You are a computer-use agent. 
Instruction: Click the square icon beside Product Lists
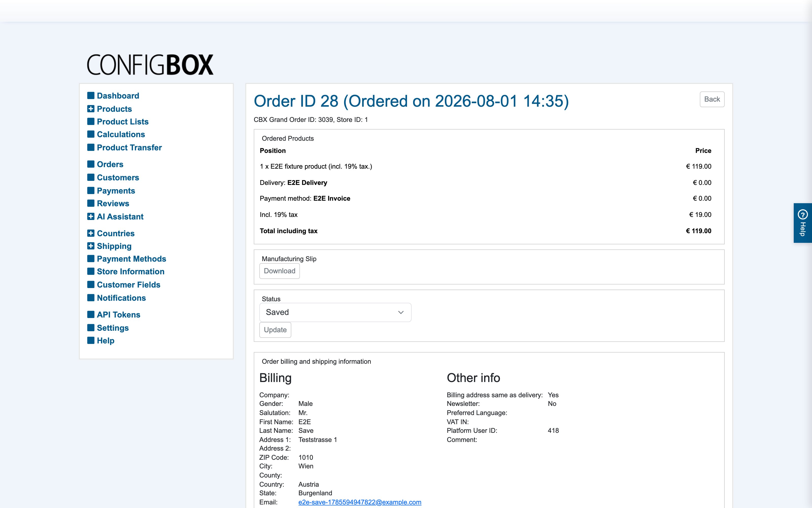(91, 122)
